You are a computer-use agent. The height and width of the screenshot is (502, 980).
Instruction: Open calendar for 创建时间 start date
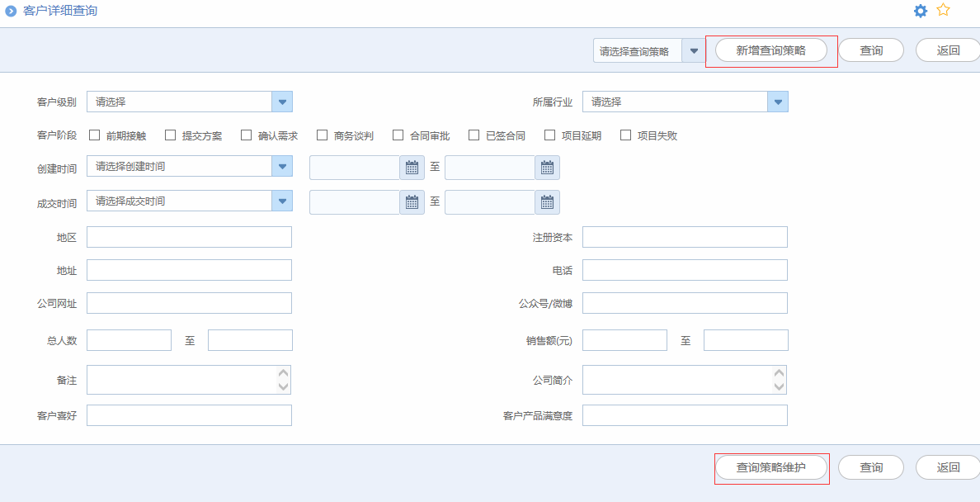pyautogui.click(x=412, y=168)
